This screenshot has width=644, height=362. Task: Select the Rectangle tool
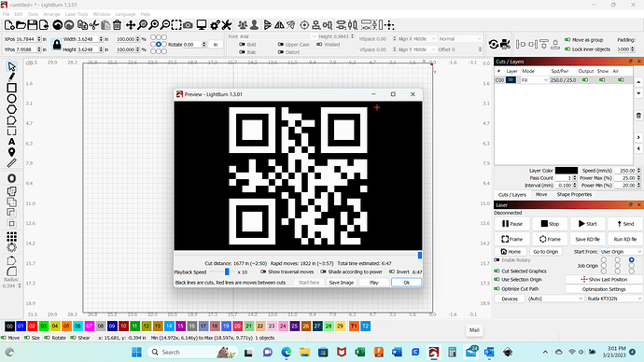pos(11,88)
